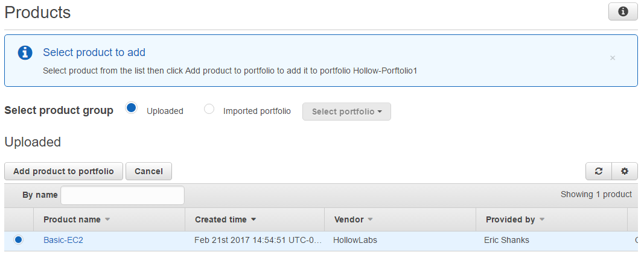
Task: Open table settings gear
Action: click(625, 171)
